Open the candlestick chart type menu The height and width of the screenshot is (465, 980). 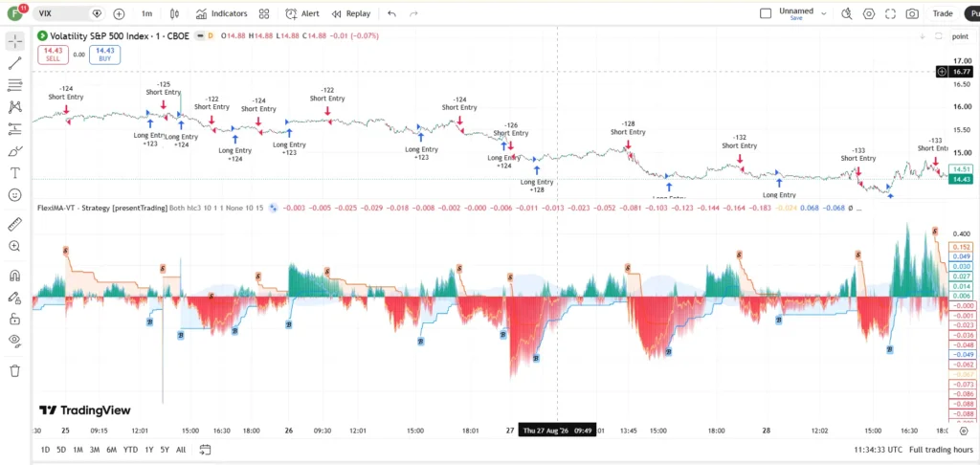click(174, 13)
